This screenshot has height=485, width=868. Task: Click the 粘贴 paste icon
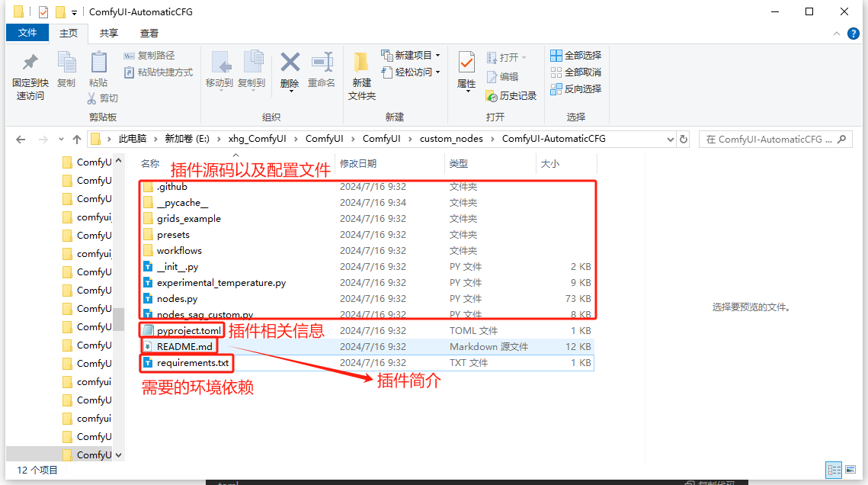point(98,63)
